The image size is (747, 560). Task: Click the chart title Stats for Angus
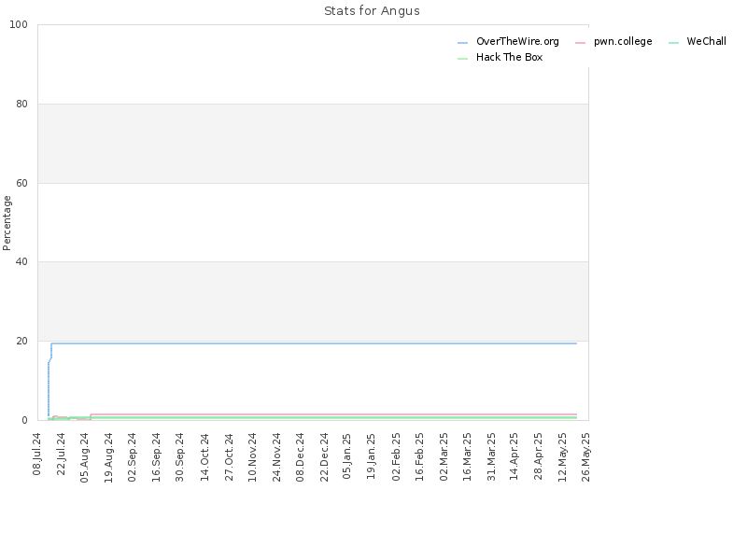pos(372,11)
